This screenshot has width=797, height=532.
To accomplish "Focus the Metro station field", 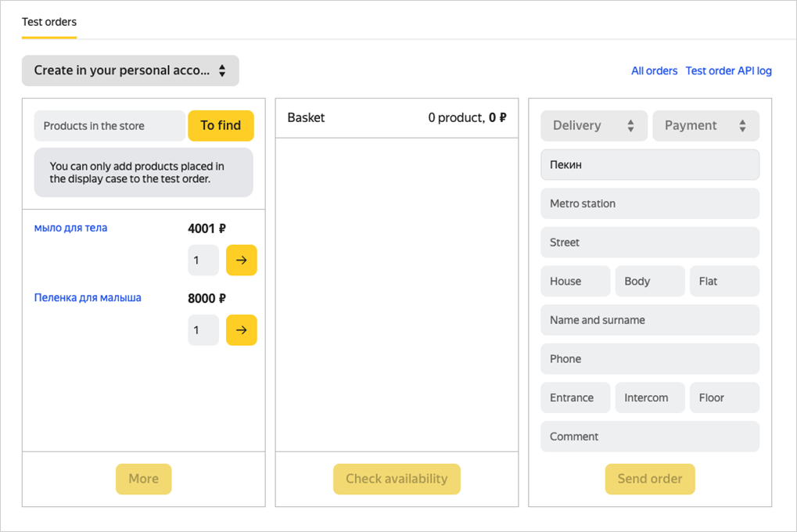I will pos(649,203).
